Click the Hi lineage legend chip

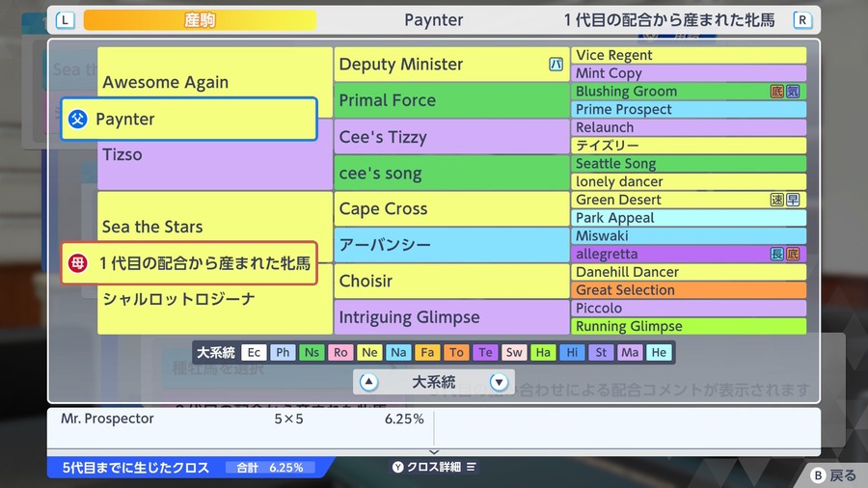click(x=572, y=352)
